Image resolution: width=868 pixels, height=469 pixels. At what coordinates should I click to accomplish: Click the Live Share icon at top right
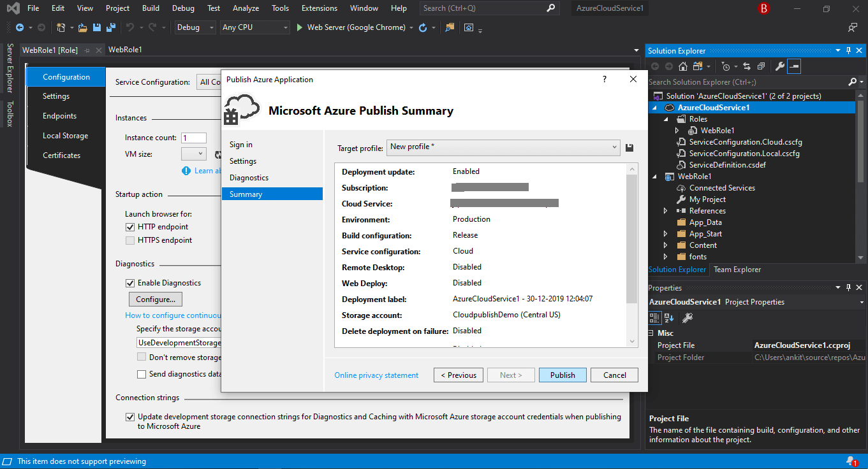pyautogui.click(x=852, y=27)
